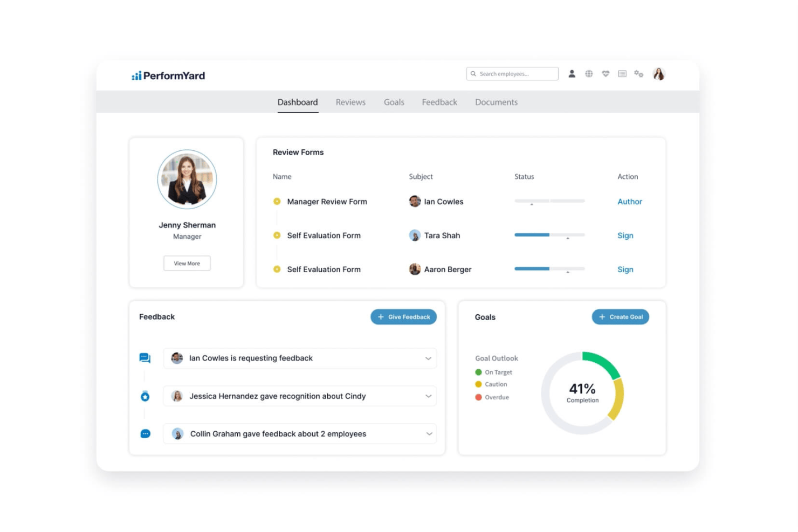798x532 pixels.
Task: Click status progress bar for Aaron Berger
Action: click(549, 268)
